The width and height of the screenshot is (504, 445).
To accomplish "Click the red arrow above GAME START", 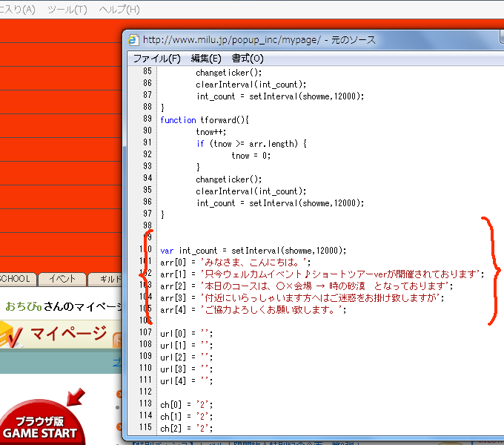I will click(x=75, y=396).
